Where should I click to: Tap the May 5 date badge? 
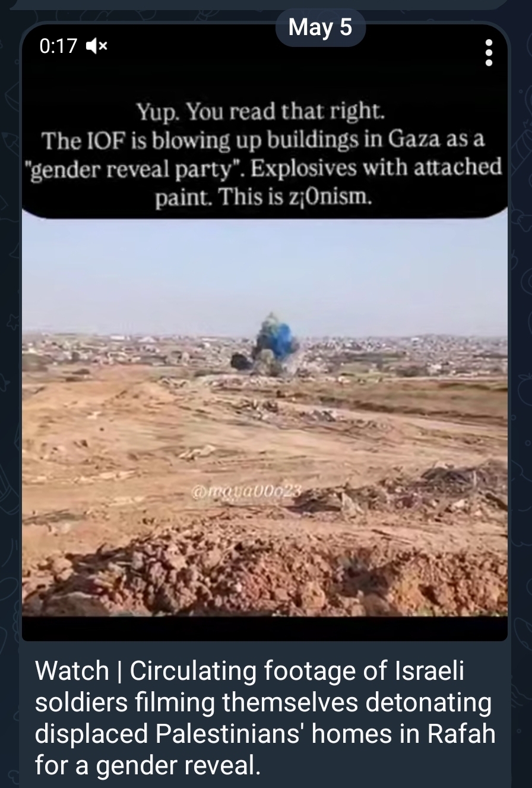coord(320,27)
